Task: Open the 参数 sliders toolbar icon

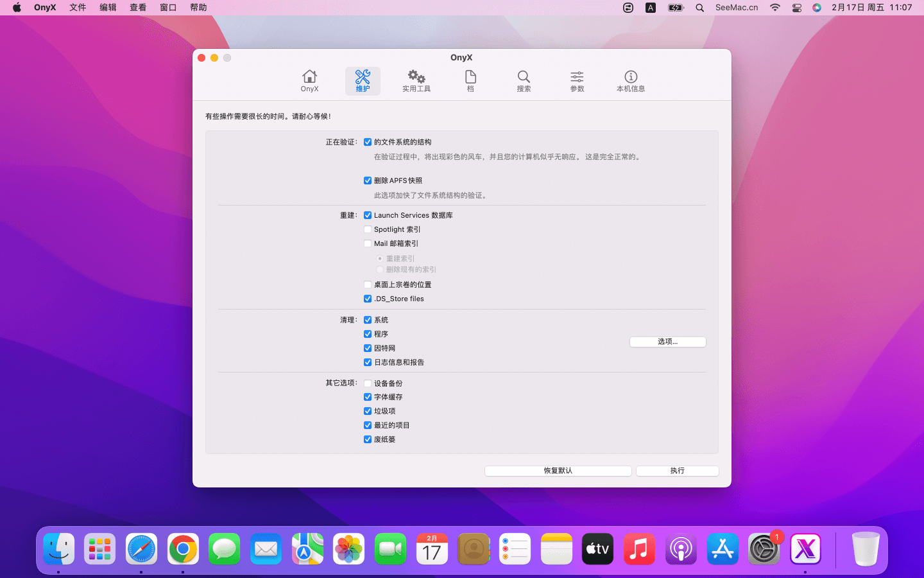Action: (x=577, y=81)
